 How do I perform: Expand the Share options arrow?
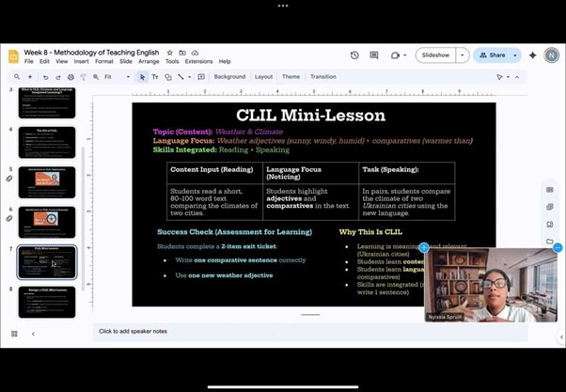514,55
